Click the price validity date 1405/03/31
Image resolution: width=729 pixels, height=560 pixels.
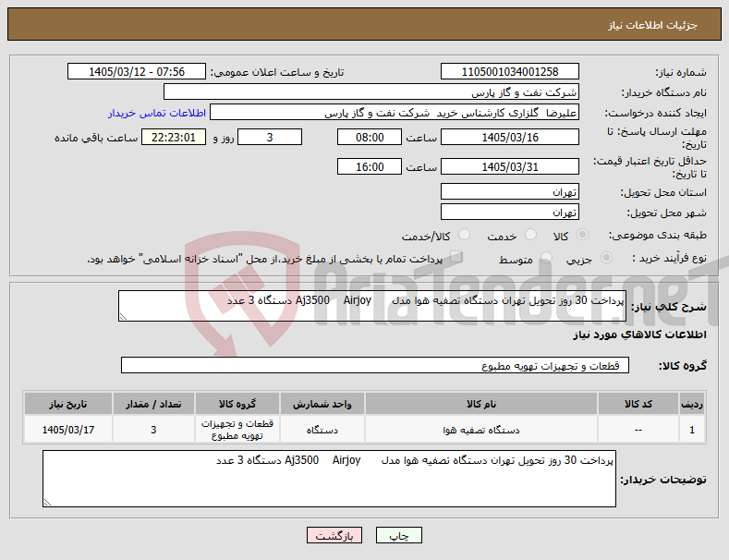509,166
